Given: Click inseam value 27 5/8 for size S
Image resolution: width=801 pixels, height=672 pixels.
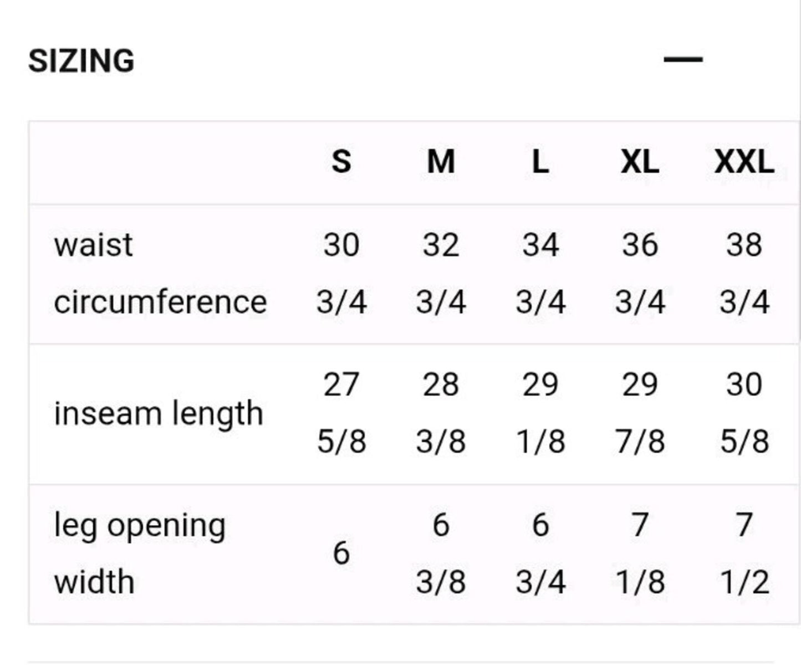Looking at the screenshot, I should click(341, 413).
